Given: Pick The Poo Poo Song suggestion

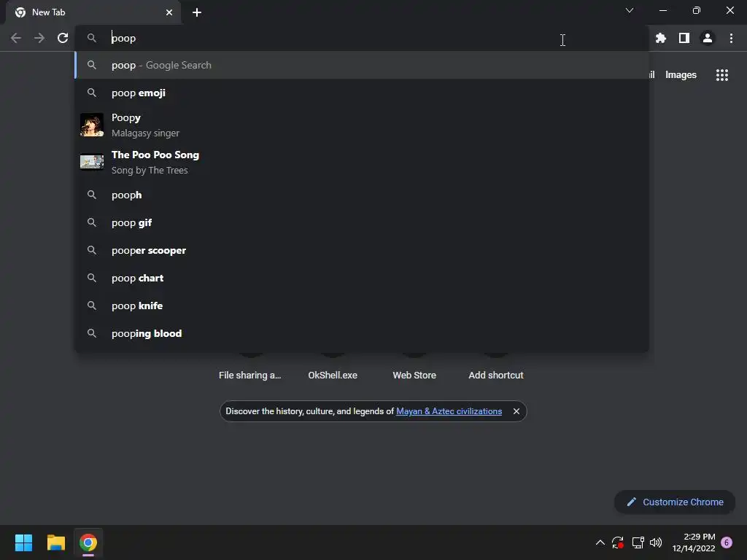Looking at the screenshot, I should 362,162.
